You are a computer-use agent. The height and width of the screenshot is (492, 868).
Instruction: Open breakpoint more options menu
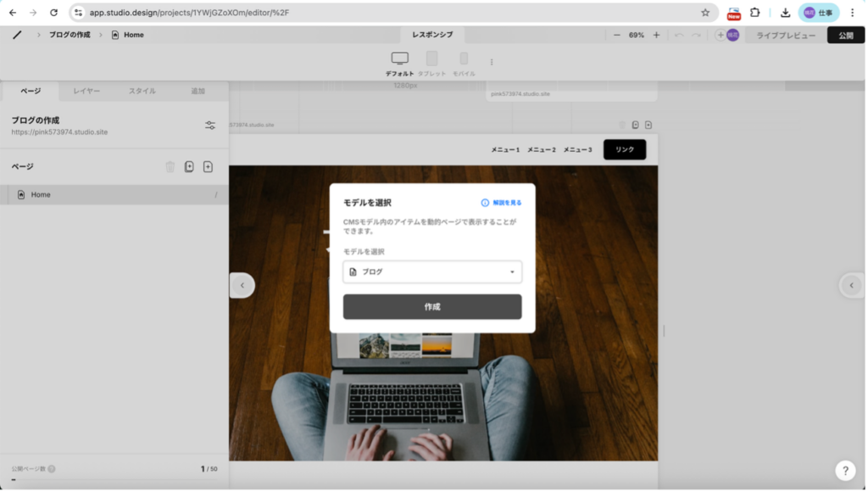coord(492,62)
